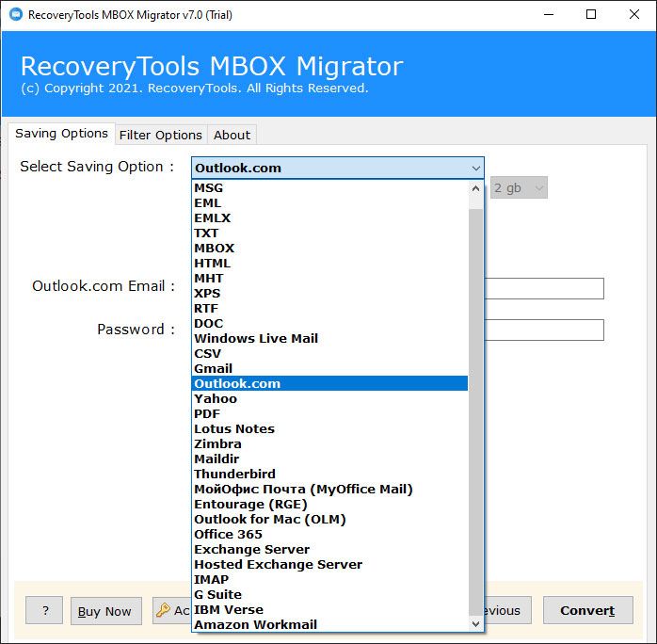Click the Buy Now button
657x644 pixels.
coord(106,611)
